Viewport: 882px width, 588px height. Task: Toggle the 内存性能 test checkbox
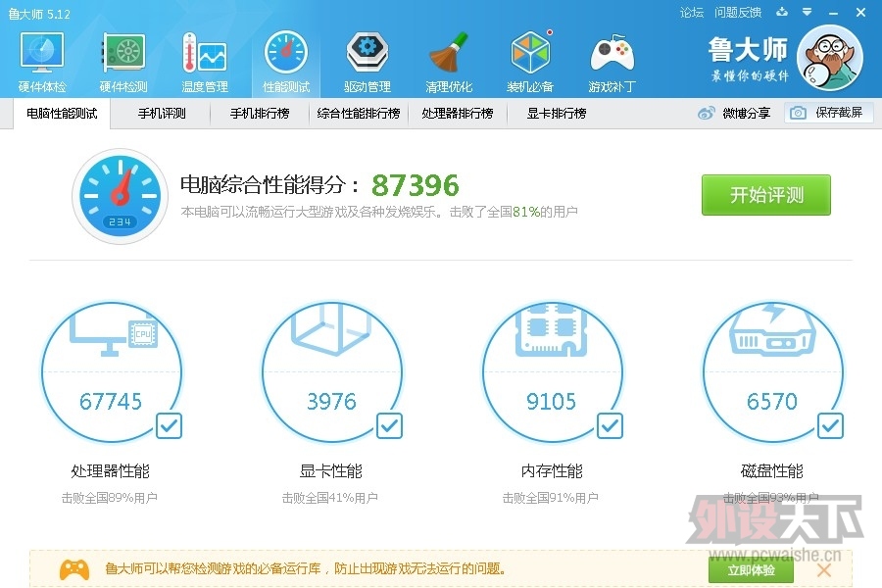click(610, 425)
